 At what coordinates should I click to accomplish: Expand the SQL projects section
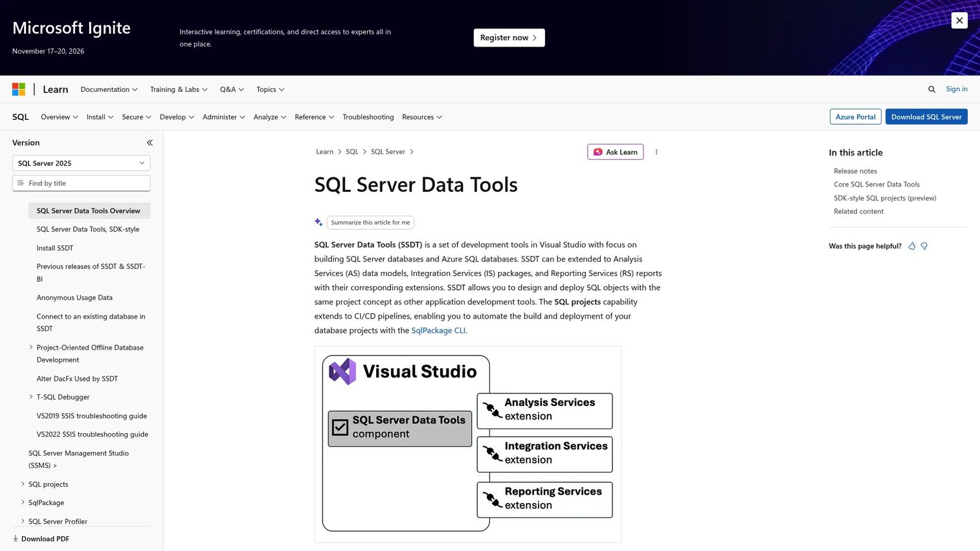click(x=23, y=484)
